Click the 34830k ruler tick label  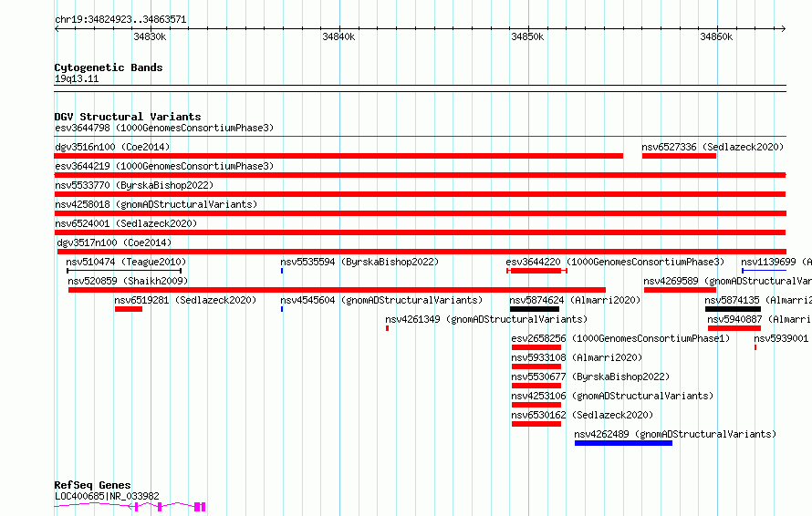150,36
